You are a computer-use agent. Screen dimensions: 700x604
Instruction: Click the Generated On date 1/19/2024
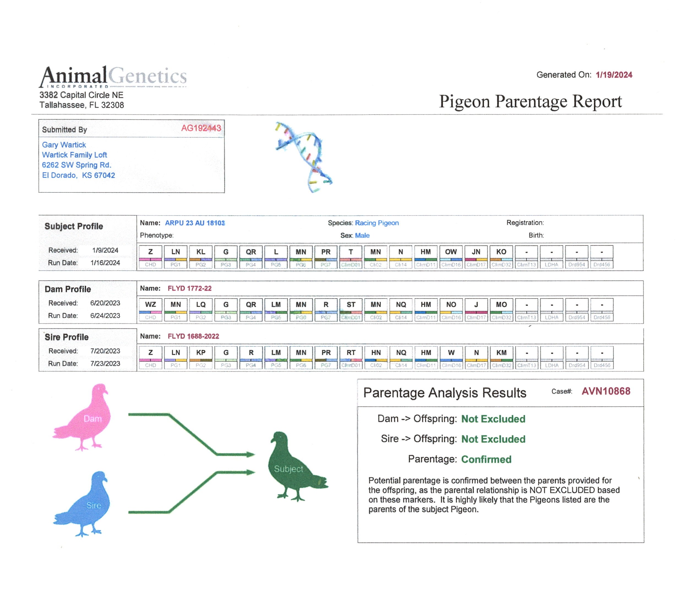click(x=614, y=75)
